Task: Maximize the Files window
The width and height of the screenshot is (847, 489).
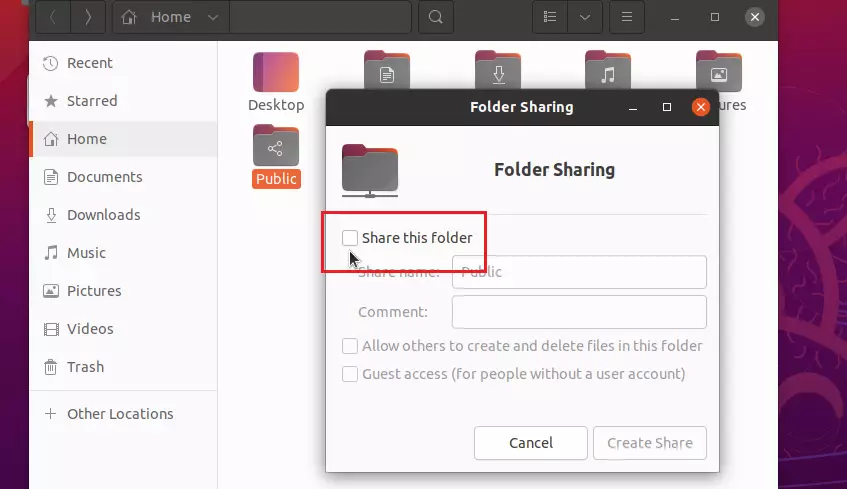Action: point(715,17)
